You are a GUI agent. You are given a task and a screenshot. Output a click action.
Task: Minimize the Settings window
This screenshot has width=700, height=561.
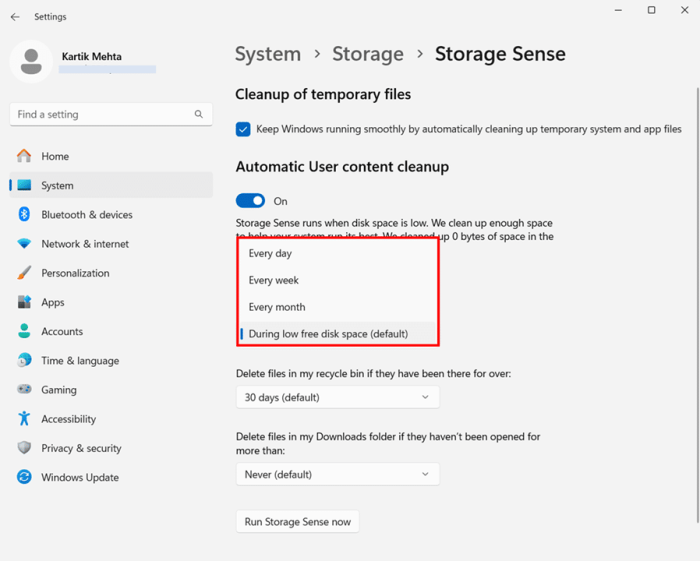[618, 10]
